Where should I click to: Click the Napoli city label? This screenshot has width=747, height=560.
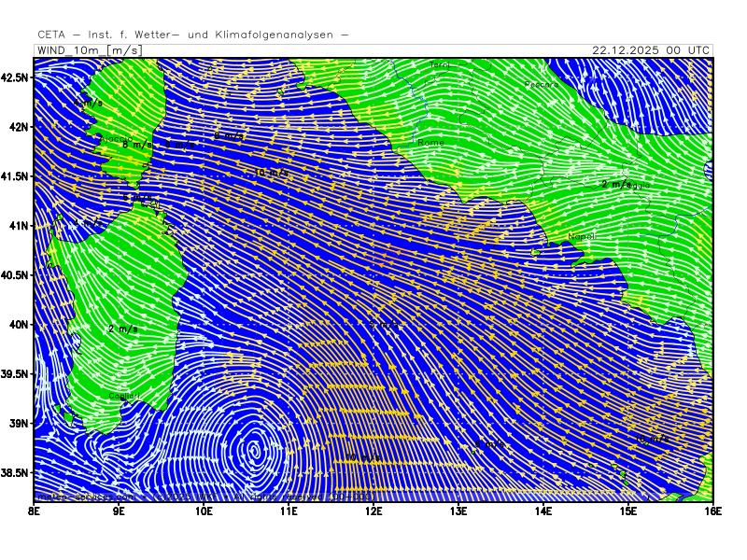pos(581,237)
